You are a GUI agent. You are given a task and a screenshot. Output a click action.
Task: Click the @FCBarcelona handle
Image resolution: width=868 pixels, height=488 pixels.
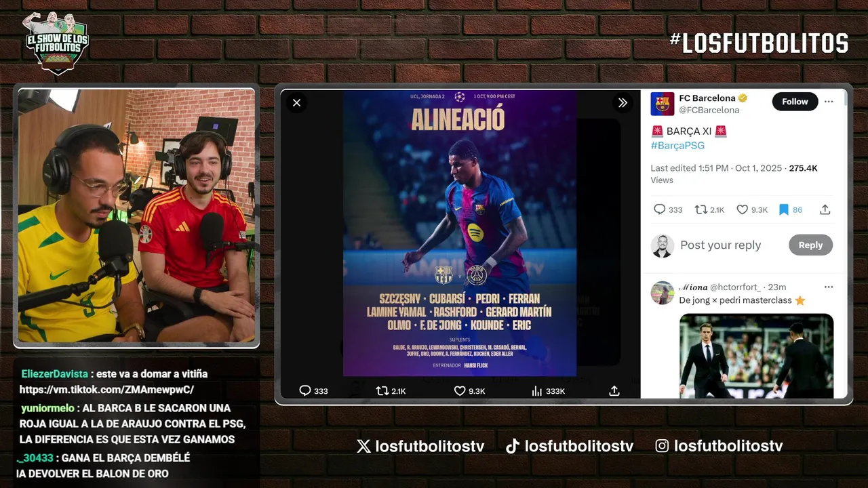point(709,110)
